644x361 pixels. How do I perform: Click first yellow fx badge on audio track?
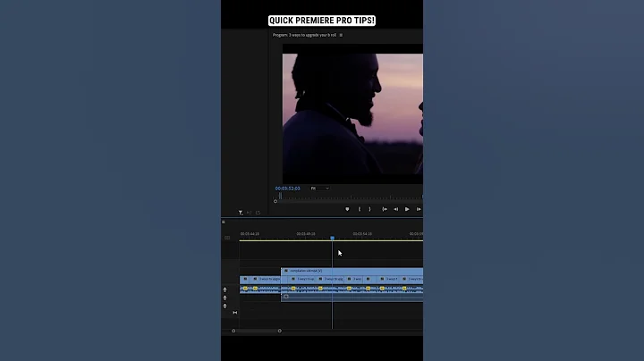pos(245,289)
